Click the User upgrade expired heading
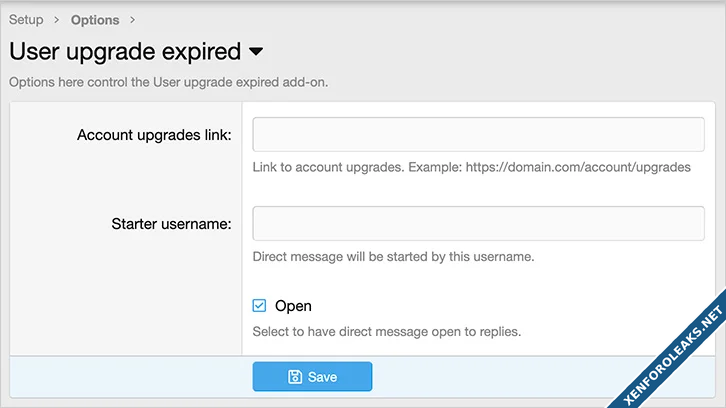Image resolution: width=726 pixels, height=408 pixels. point(125,51)
